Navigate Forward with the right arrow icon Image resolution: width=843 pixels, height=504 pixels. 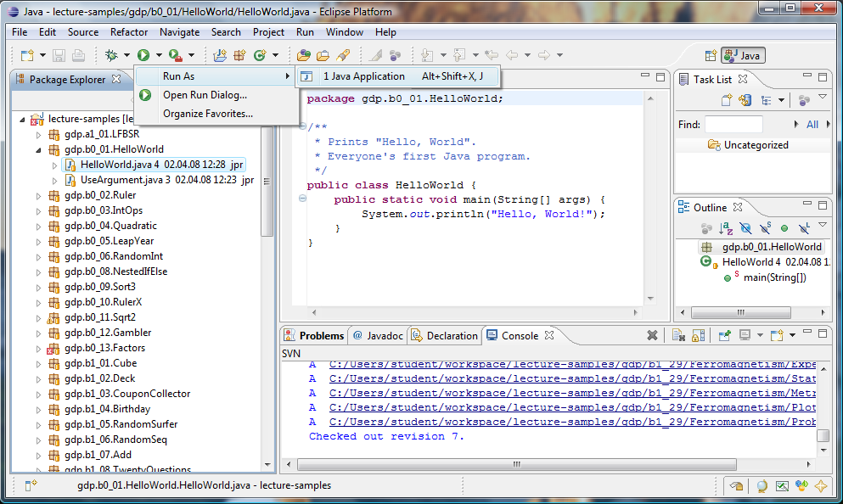click(x=544, y=55)
